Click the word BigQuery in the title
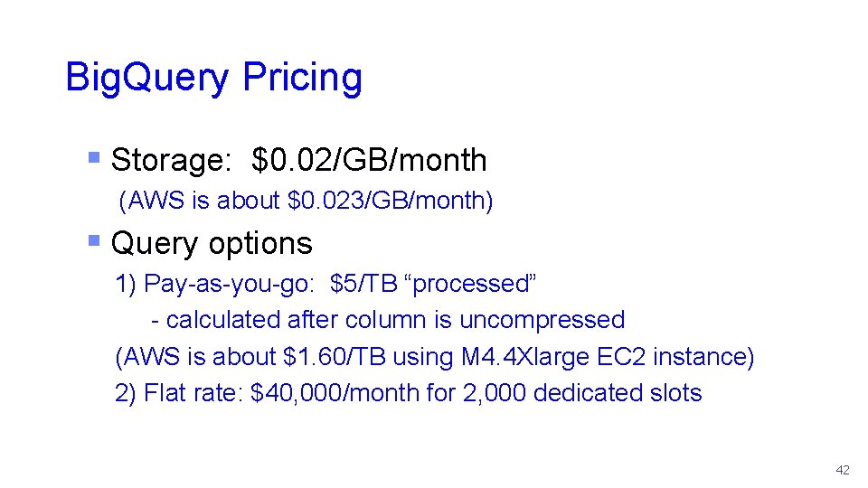Screen dimensions: 868x488 [x=147, y=78]
